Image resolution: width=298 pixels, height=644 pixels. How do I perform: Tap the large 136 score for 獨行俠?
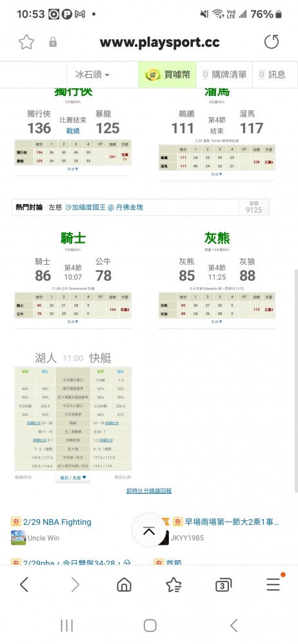click(39, 128)
